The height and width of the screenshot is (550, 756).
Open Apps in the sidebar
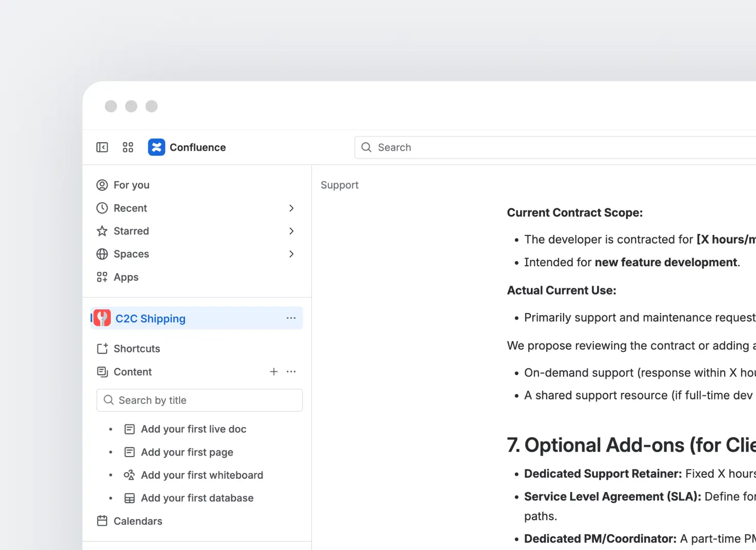(x=126, y=277)
